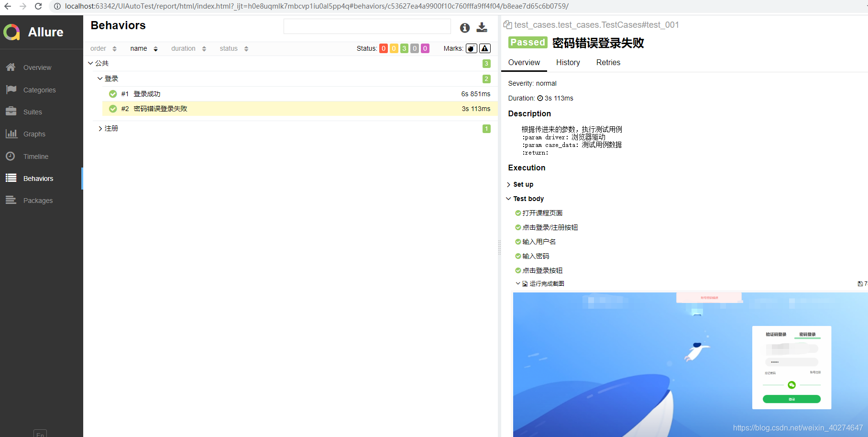Click the language switch button
This screenshot has width=868, height=437.
coord(40,434)
